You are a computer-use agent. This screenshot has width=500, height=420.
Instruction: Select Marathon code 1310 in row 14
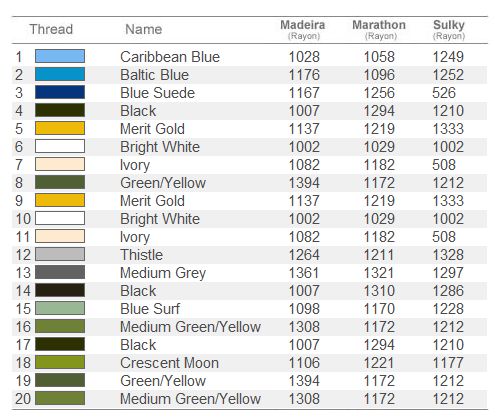[x=379, y=291]
